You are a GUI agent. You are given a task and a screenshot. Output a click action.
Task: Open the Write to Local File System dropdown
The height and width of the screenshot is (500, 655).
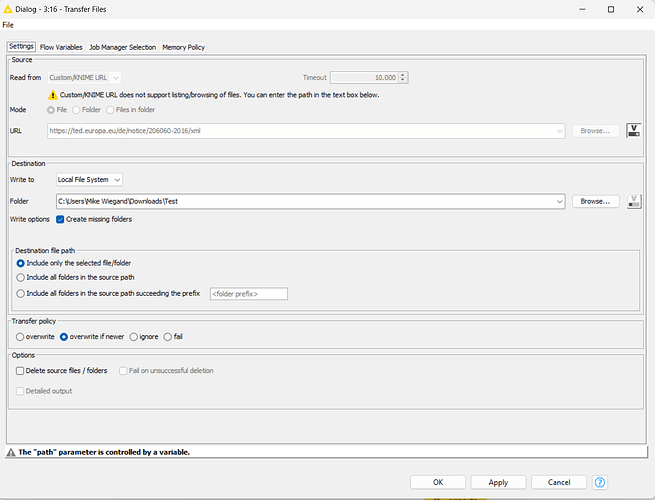89,179
